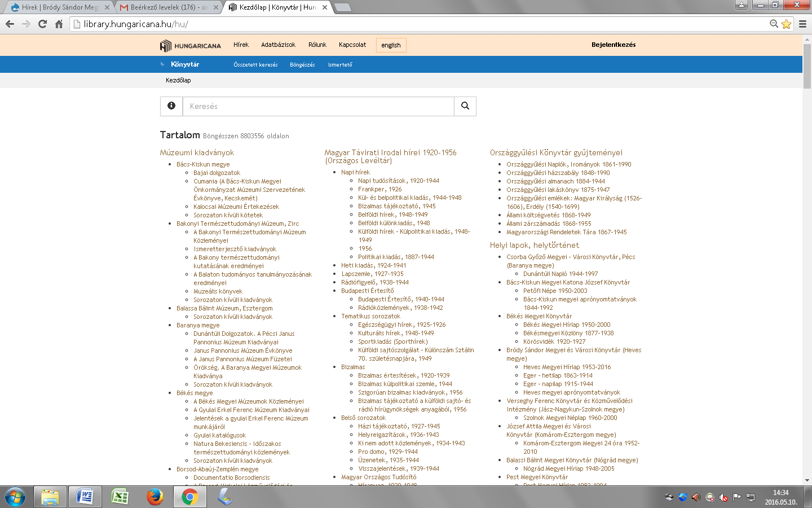Viewport: 812px width, 508px height.
Task: Open Sportkiadás (Sporthírek) link
Action: coord(393,341)
